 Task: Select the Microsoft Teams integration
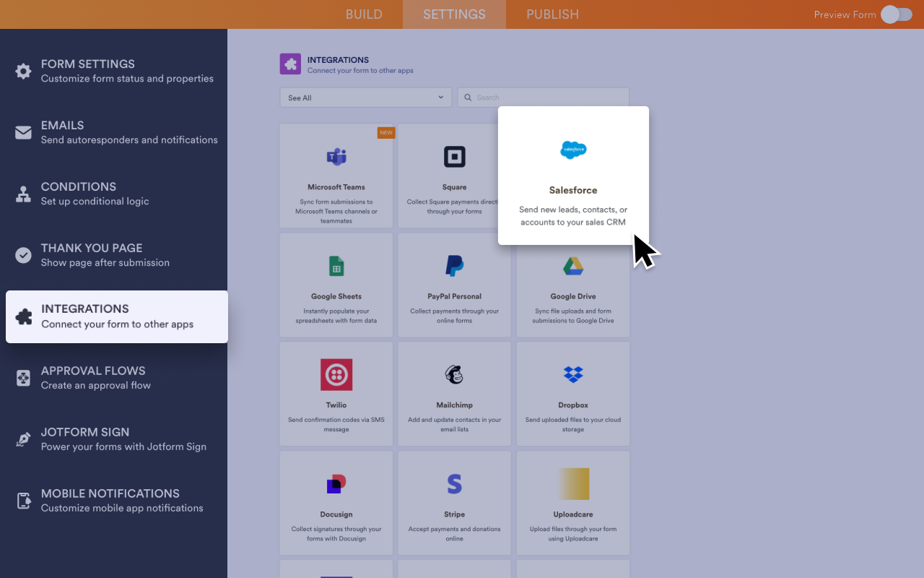(x=336, y=176)
